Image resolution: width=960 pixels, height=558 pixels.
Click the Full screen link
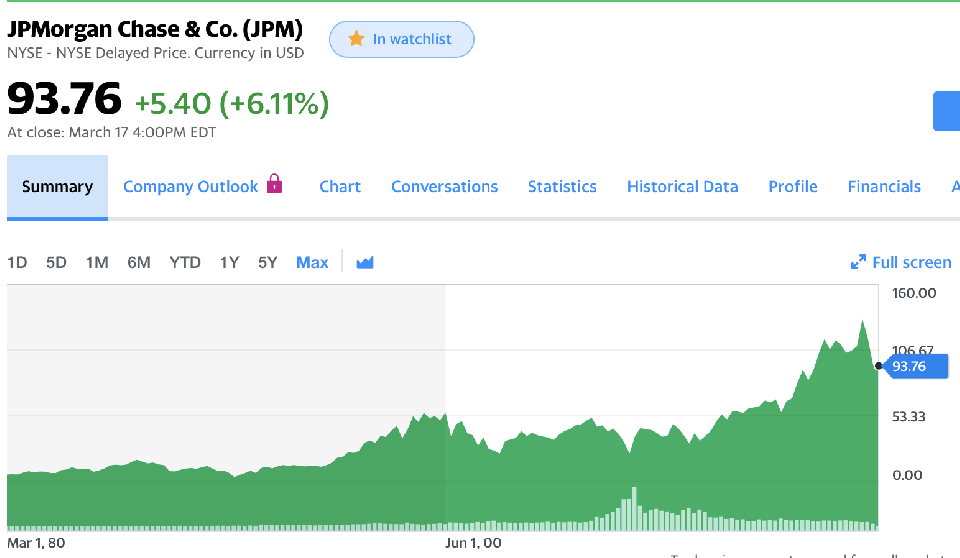[911, 262]
